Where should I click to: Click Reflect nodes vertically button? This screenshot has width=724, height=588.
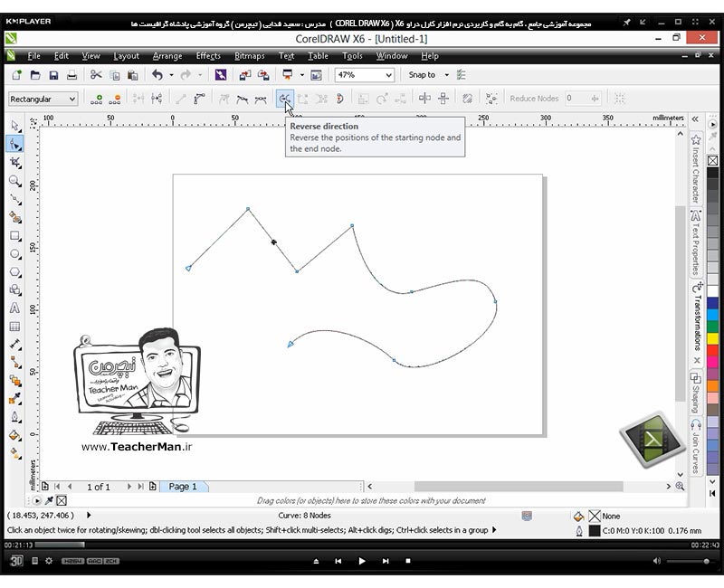coord(443,99)
